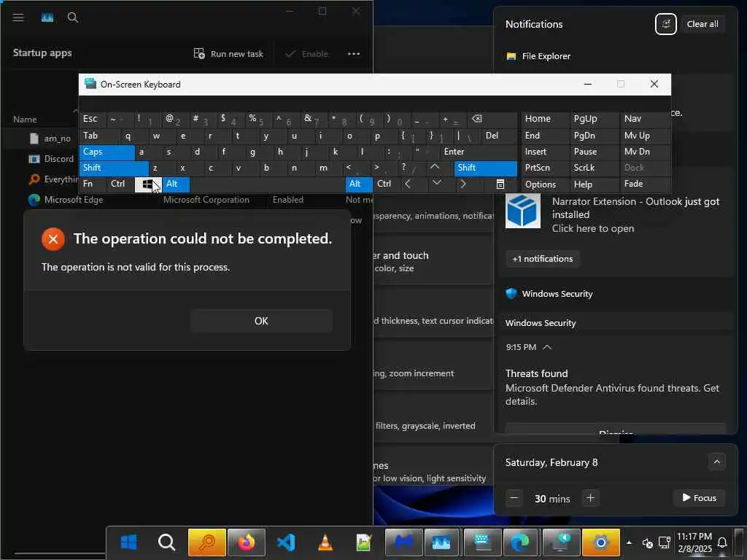
Task: Open Everything search from the taskbar
Action: point(206,542)
